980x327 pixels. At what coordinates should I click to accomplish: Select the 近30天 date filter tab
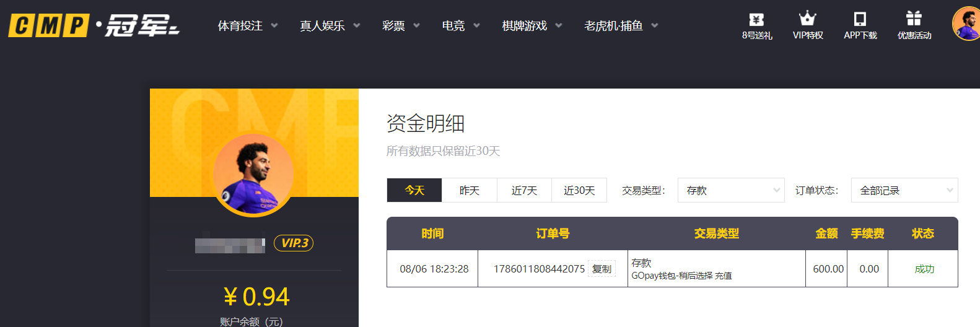click(579, 190)
